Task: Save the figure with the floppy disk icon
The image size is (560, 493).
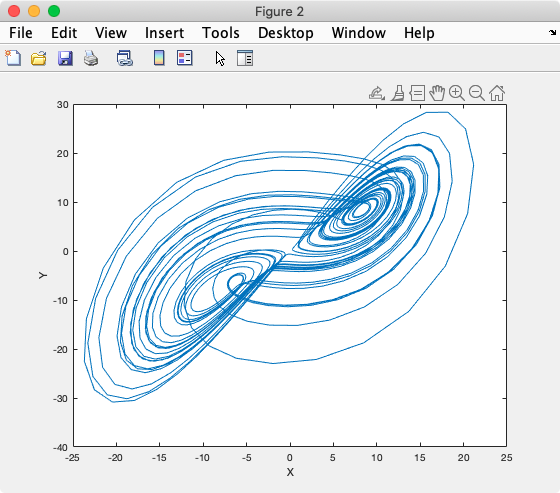Action: (65, 58)
